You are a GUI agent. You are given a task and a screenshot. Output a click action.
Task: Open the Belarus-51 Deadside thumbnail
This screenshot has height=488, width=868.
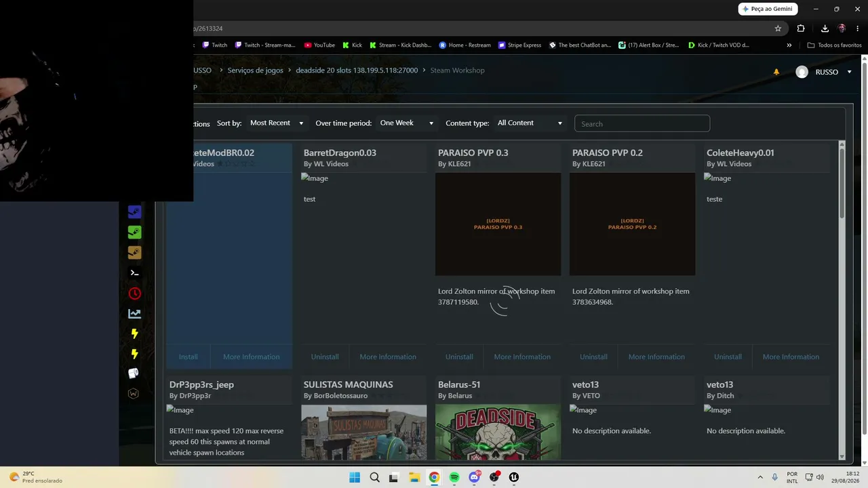(498, 432)
